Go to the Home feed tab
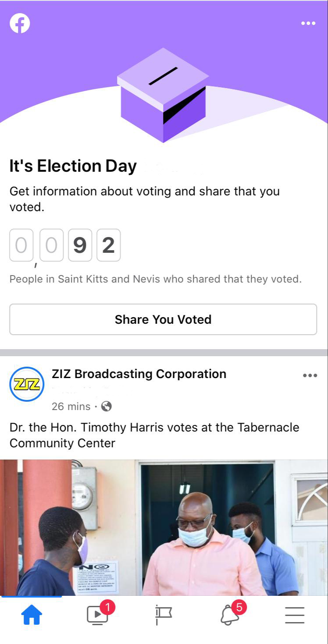This screenshot has height=644, width=328. tap(32, 616)
